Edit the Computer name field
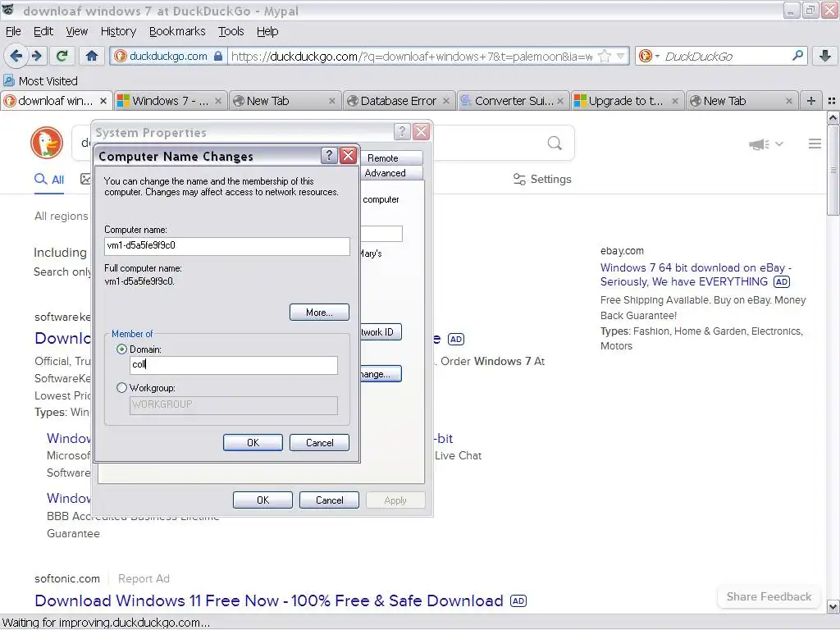The height and width of the screenshot is (630, 840). click(x=227, y=246)
